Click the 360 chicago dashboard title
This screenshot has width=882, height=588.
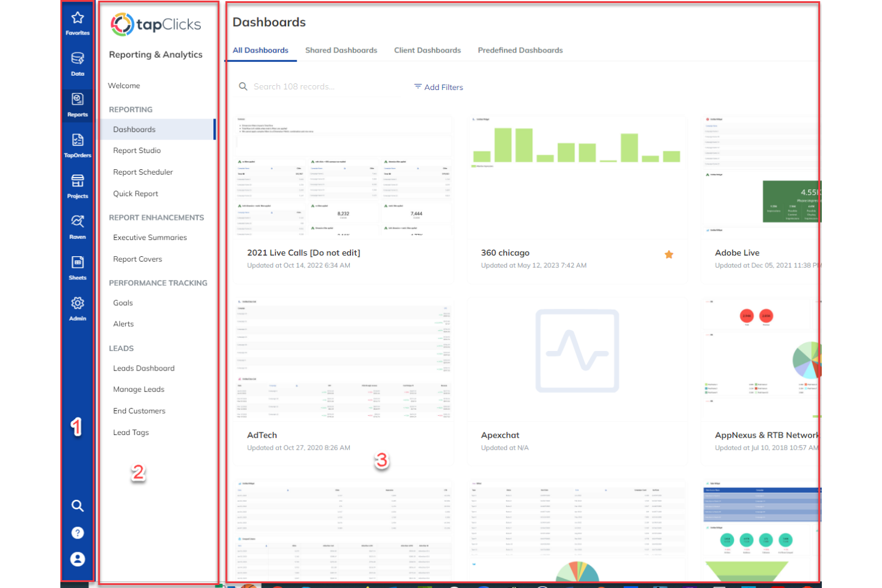pos(505,253)
